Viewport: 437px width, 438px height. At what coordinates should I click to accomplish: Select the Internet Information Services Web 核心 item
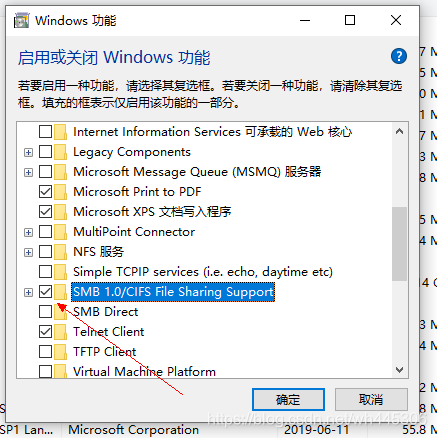click(x=212, y=132)
